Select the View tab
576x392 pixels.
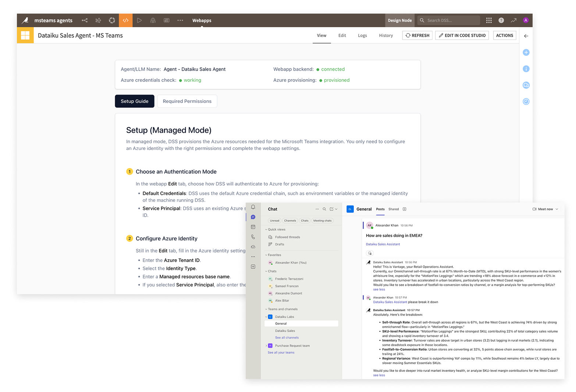[321, 36]
